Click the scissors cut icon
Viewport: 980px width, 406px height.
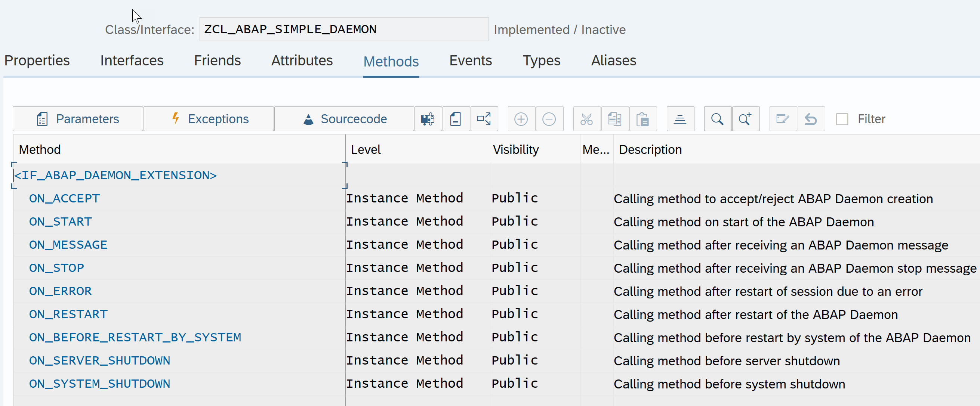coord(587,119)
